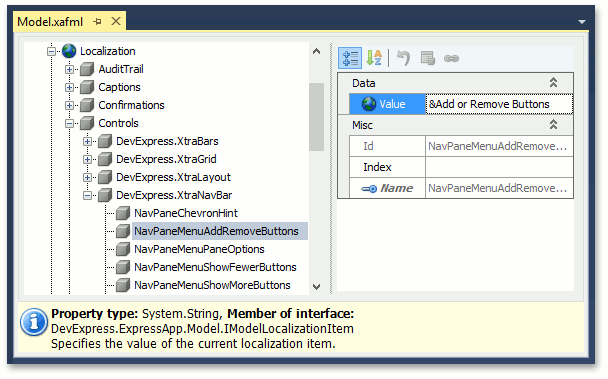Click the property pages toolbar icon
Screen dimensions: 608x379
428,58
